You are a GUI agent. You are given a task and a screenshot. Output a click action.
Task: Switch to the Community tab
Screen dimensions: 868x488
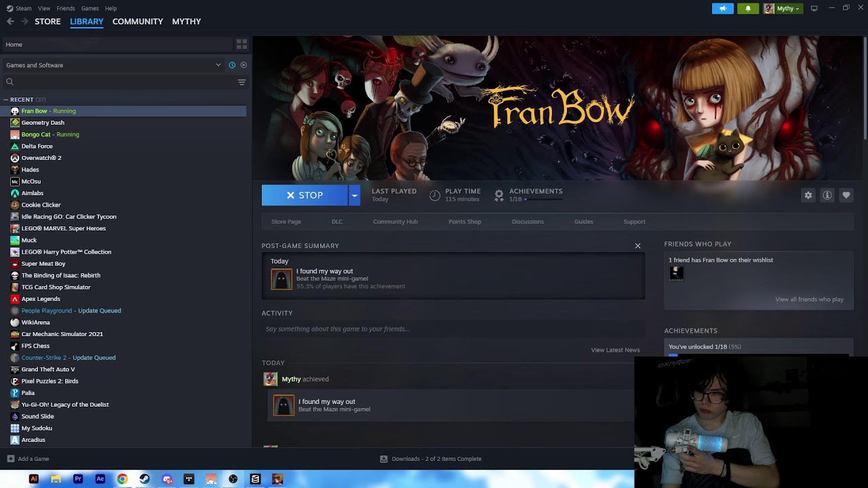coord(138,22)
